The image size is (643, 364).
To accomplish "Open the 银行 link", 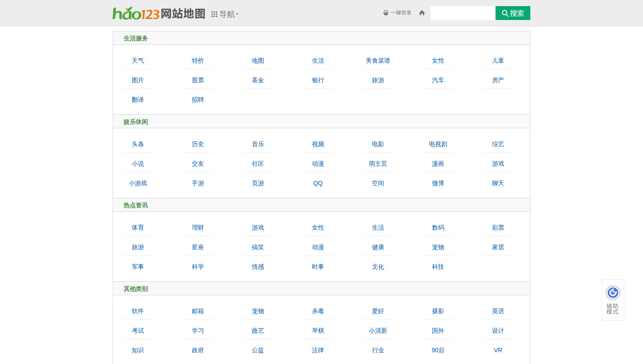I will 318,80.
